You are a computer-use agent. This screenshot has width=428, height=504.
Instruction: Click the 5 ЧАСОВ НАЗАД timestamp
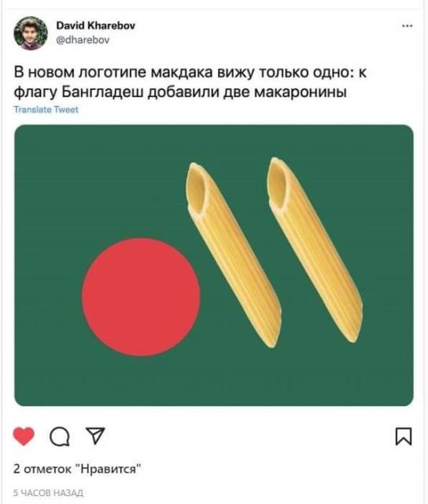pyautogui.click(x=48, y=493)
